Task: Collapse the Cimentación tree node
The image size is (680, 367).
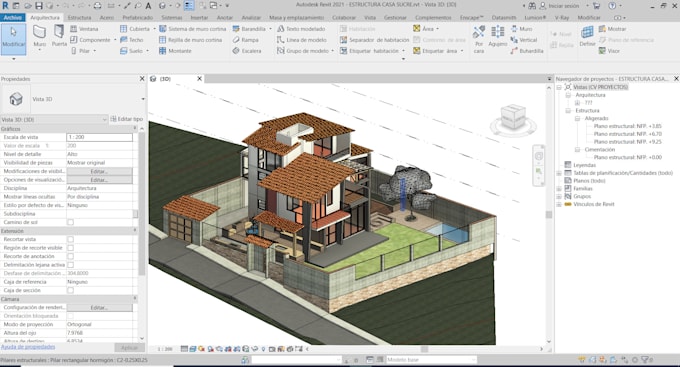Action: pos(577,150)
